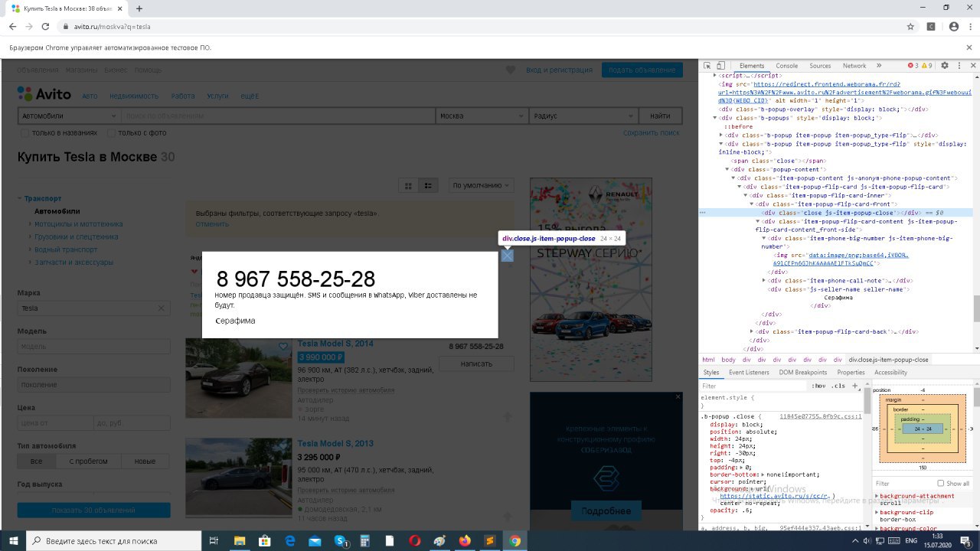Toggle the device toolbar icon in DevTools
The image size is (980, 551).
pyautogui.click(x=722, y=66)
